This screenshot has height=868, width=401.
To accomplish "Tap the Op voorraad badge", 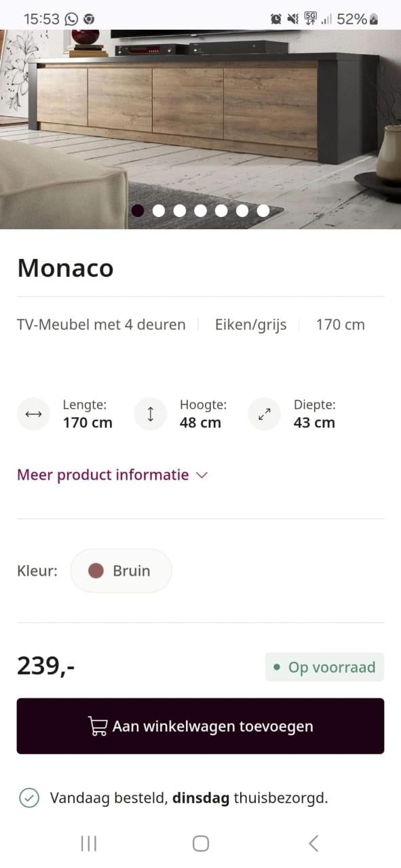I will click(324, 667).
